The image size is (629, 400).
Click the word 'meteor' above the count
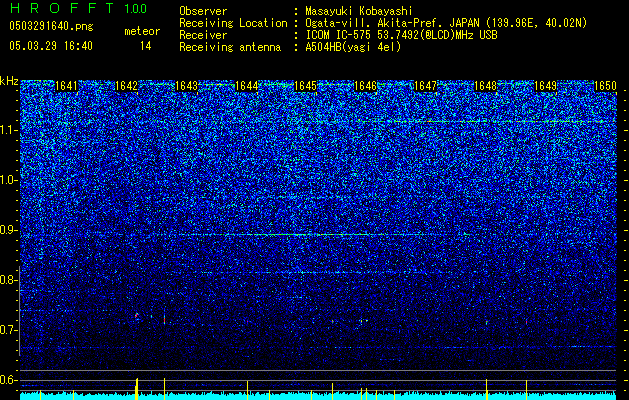142,31
